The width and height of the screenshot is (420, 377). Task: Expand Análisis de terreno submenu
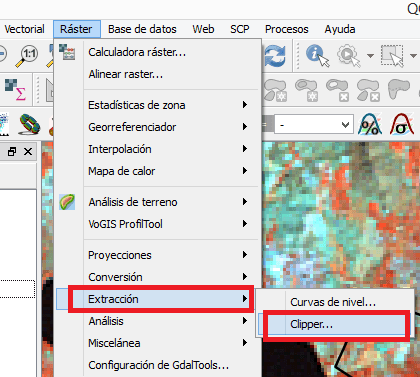(157, 202)
